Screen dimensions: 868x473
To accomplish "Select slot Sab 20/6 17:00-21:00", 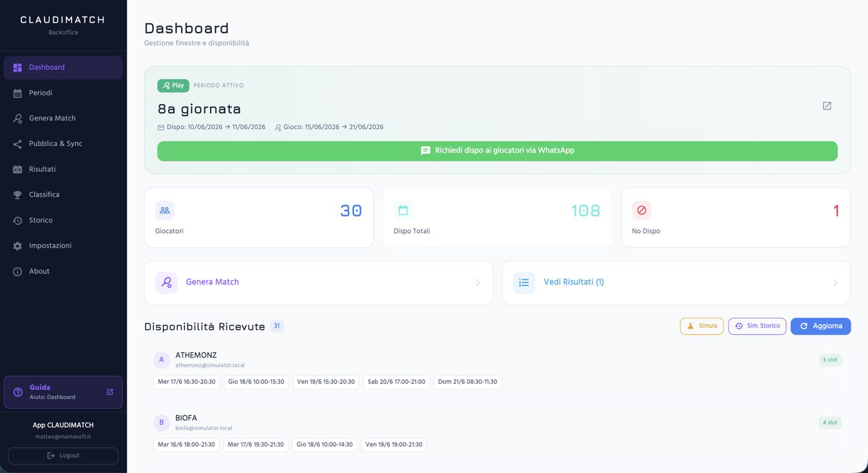I will 396,382.
